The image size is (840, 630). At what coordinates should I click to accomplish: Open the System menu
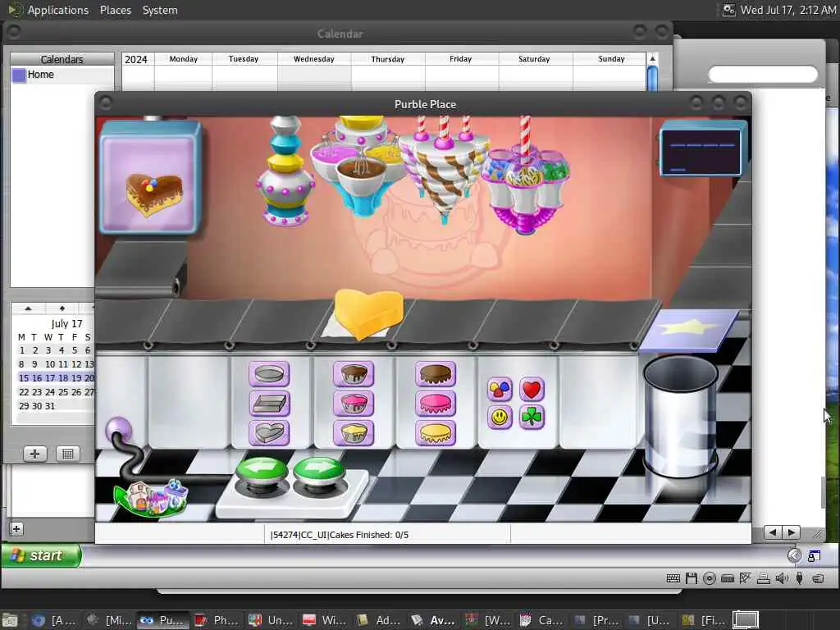tap(160, 10)
